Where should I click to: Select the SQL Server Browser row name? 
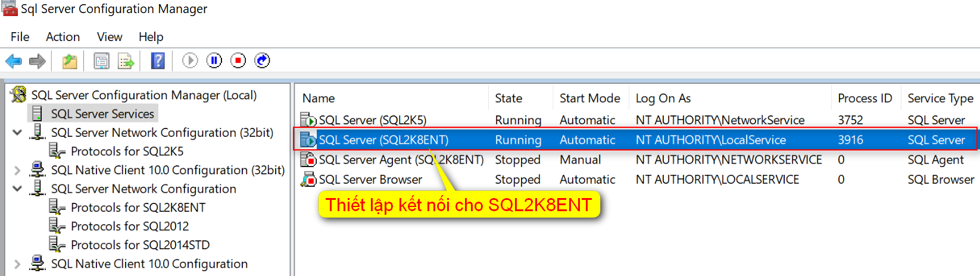(x=370, y=179)
